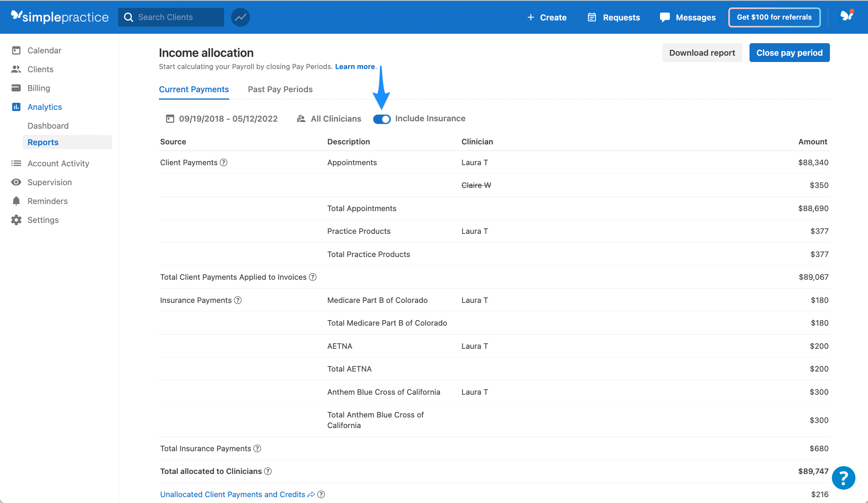Click help icon next to Total Client Payments Applied
The image size is (868, 503).
tap(313, 277)
